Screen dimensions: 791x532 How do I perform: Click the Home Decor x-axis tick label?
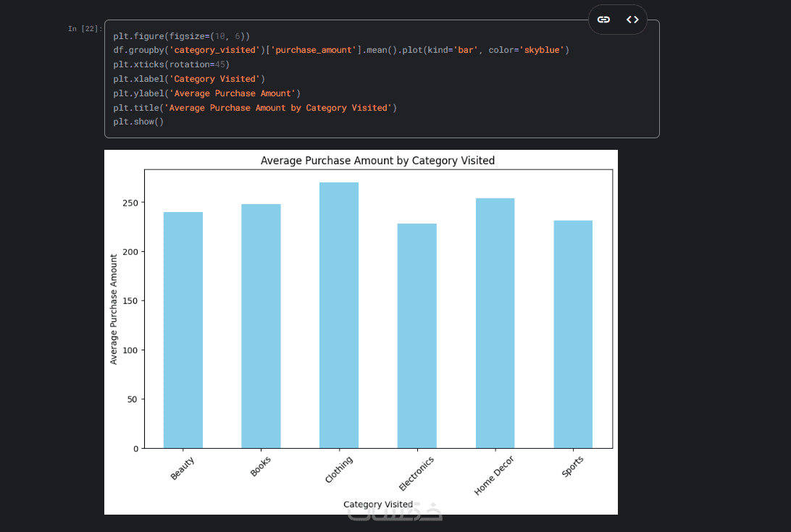(x=494, y=476)
